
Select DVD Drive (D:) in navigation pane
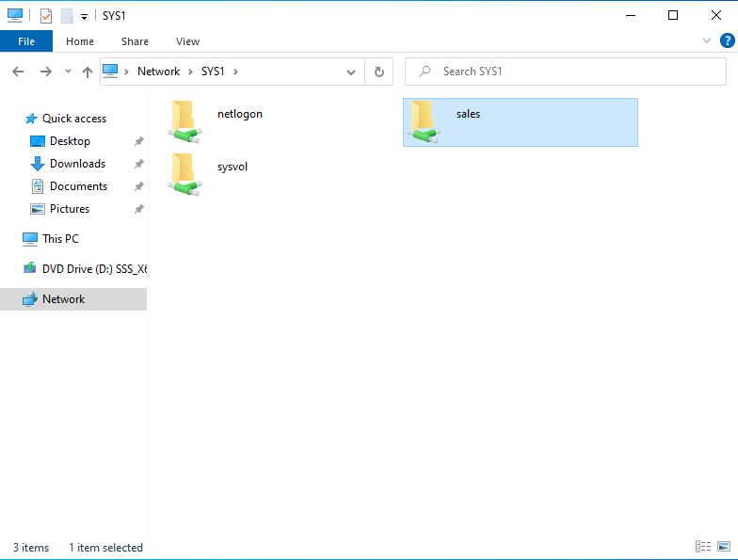coord(85,269)
